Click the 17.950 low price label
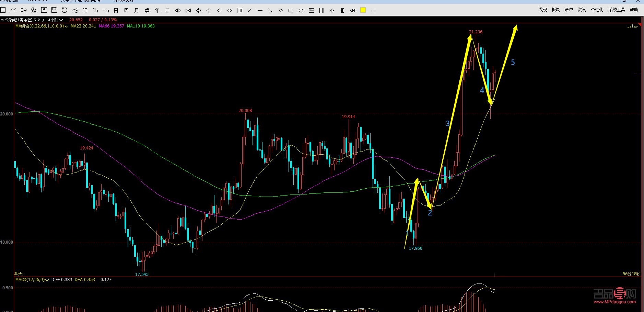 click(415, 248)
